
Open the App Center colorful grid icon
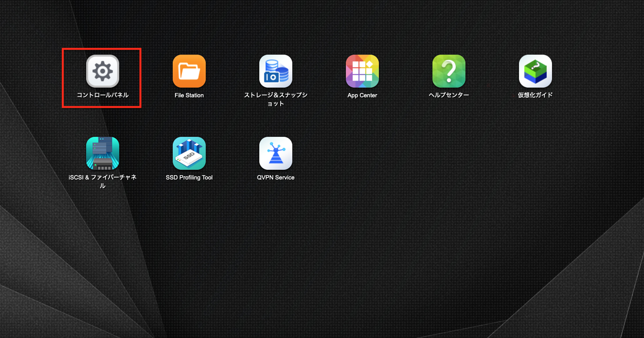[x=362, y=71]
